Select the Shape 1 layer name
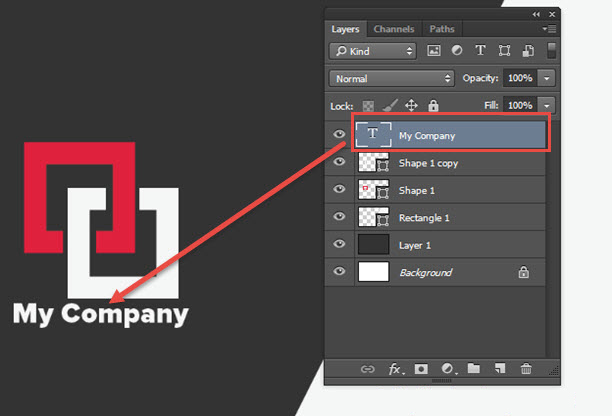 [416, 190]
